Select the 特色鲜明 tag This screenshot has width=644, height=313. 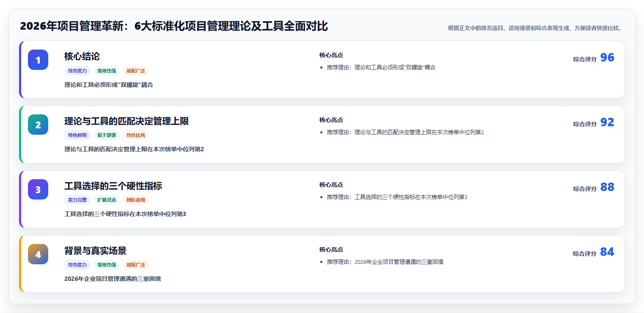[77, 135]
